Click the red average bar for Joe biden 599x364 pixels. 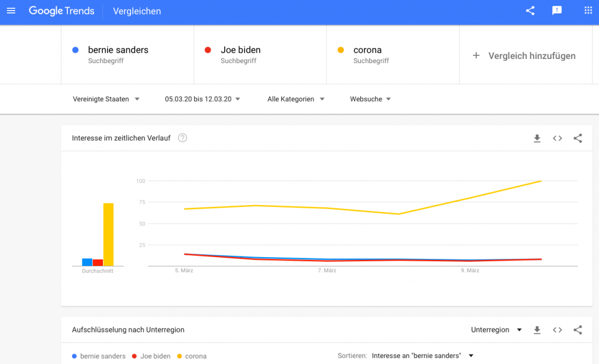[x=98, y=262]
